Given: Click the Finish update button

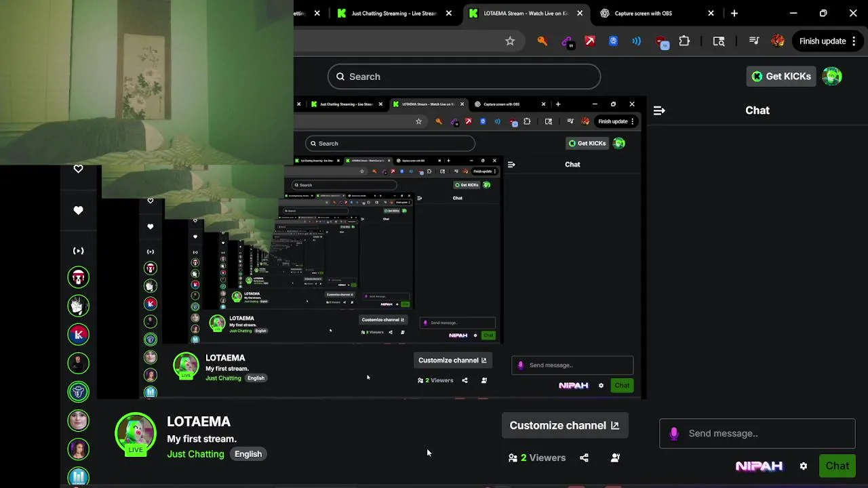Looking at the screenshot, I should pyautogui.click(x=822, y=41).
